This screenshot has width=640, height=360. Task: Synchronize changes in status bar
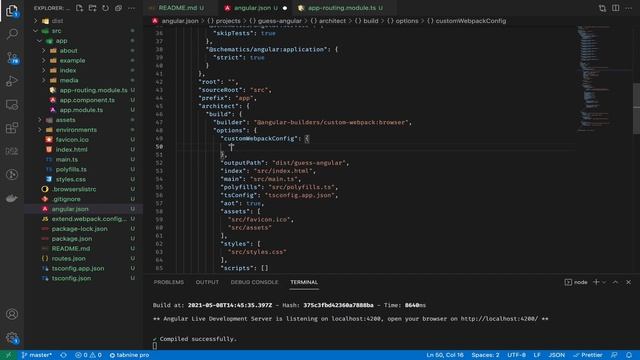[x=63, y=355]
